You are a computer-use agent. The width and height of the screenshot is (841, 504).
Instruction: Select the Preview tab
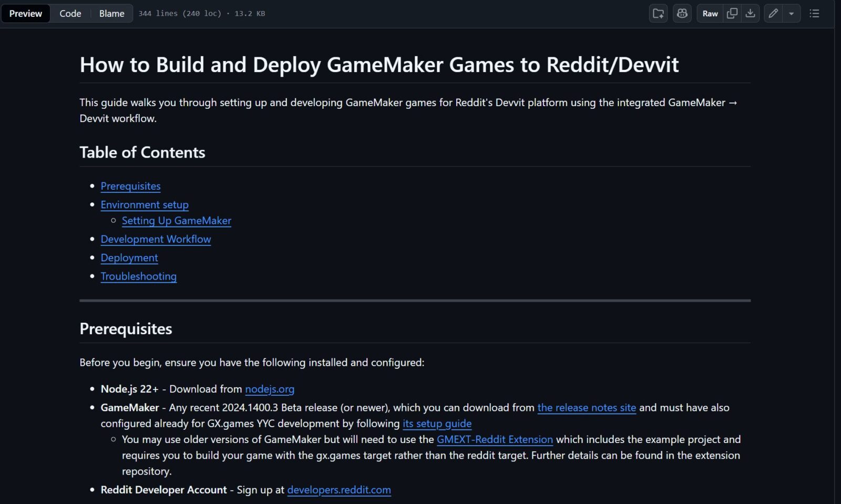pos(25,14)
